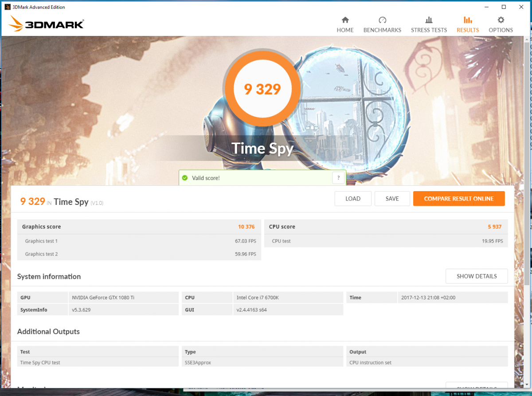Click the 3DMark title bar app icon

point(8,7)
